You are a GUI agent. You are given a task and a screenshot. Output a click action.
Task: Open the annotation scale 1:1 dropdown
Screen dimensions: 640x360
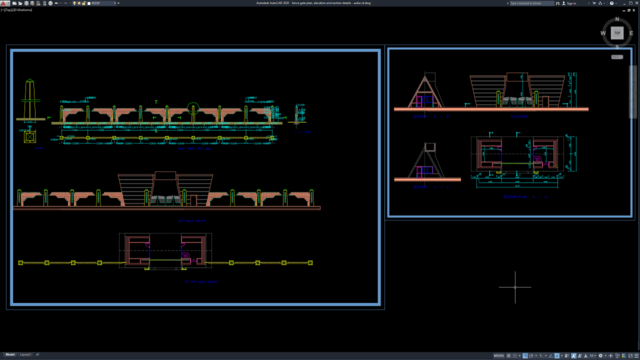(593, 356)
